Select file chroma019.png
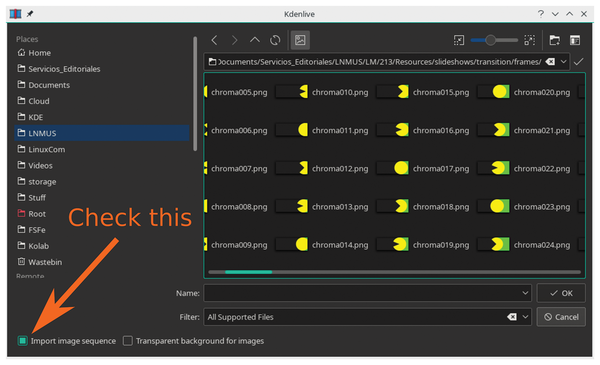The height and width of the screenshot is (365, 600). (423, 245)
